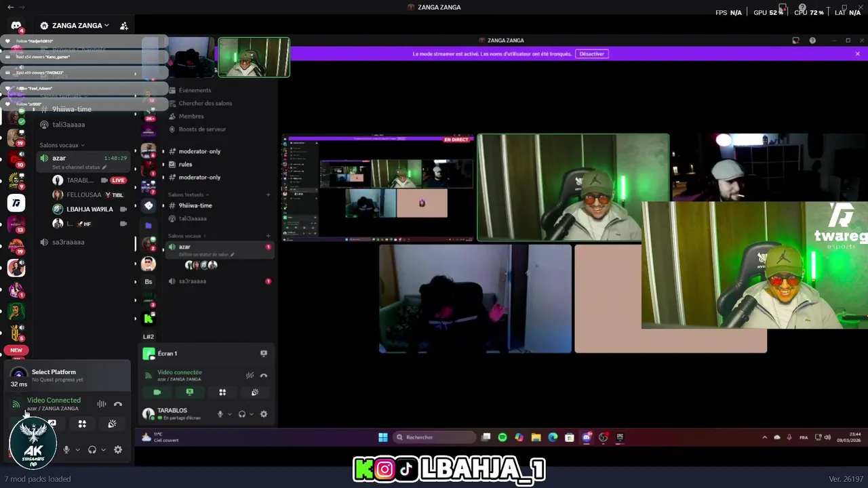Select LBAHJA WA9ILA in the azar voice channel
This screenshot has height=488, width=868.
tap(90, 209)
